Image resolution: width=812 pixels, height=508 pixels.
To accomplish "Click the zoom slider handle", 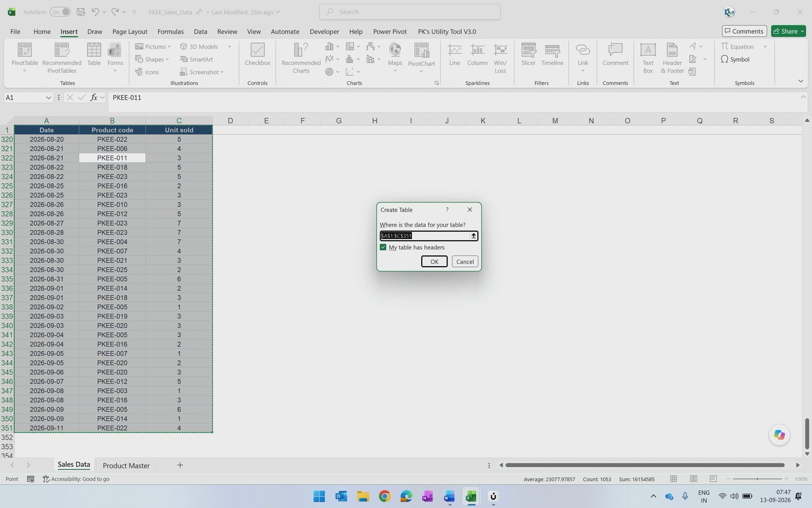I will coord(757,479).
